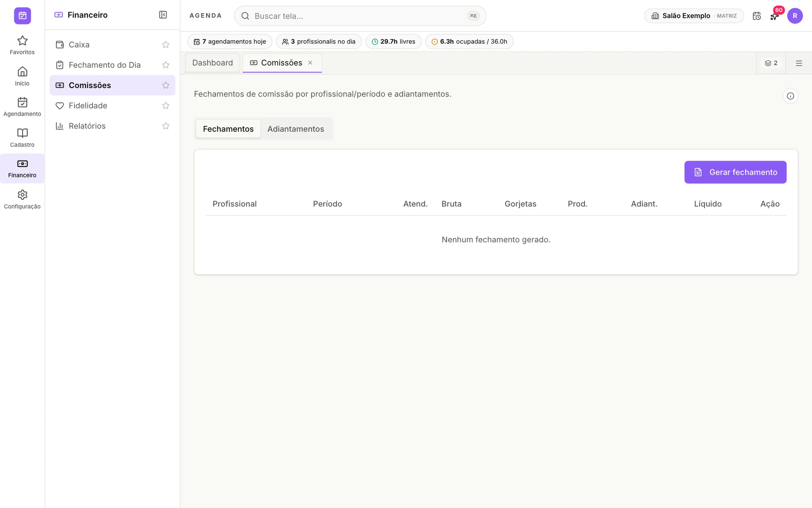
Task: Click the Gerar fechamento button
Action: (735, 172)
